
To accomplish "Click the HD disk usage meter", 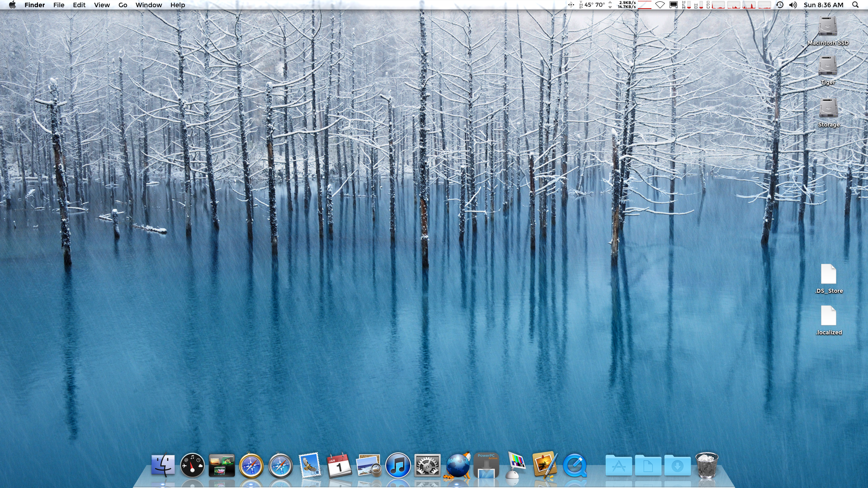I will click(698, 5).
